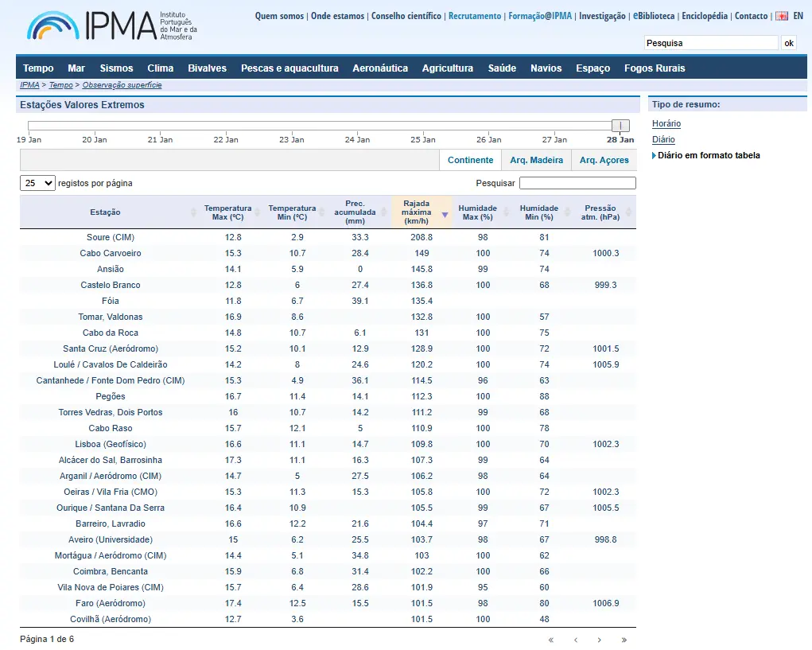Open the Aeronáutica menu
This screenshot has height=650, width=812.
[x=380, y=68]
